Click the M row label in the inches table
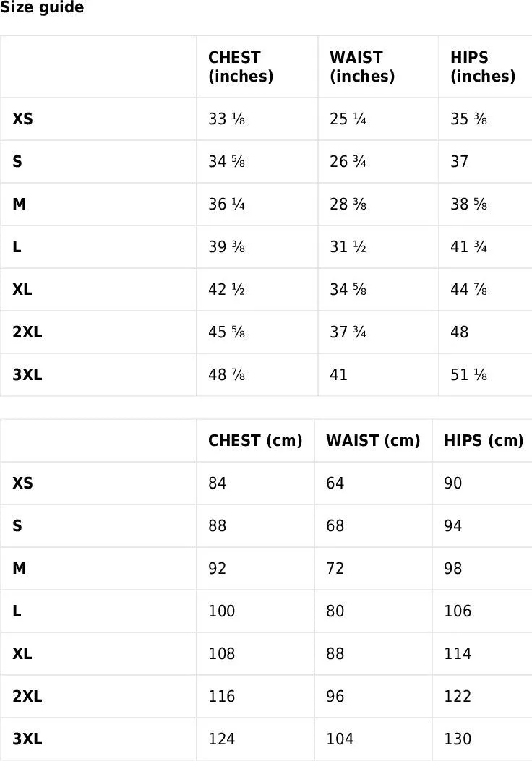Viewport: 532px width, 761px height. pos(20,205)
